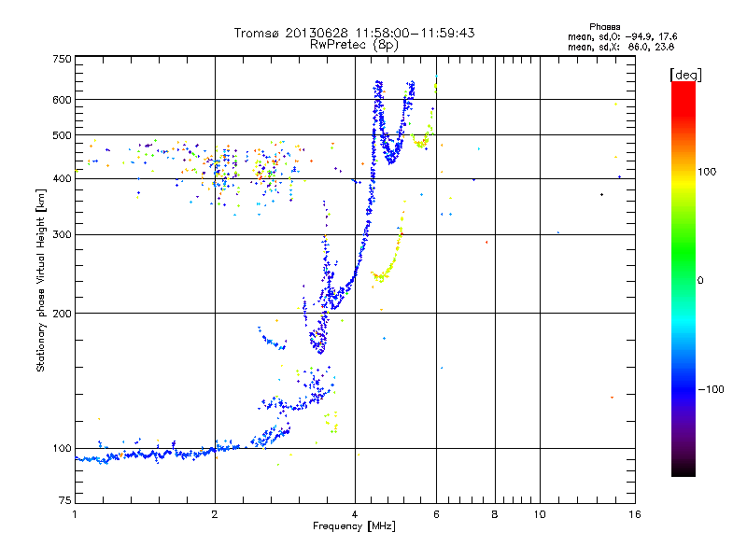This screenshot has height=560, width=747.
Task: Click the plot title 'Tromsø 20130628 11:58:00-11:59:43'
Action: (355, 33)
